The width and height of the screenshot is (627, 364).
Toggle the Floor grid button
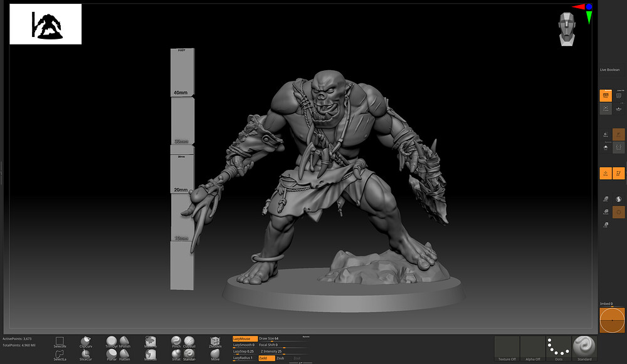click(618, 108)
